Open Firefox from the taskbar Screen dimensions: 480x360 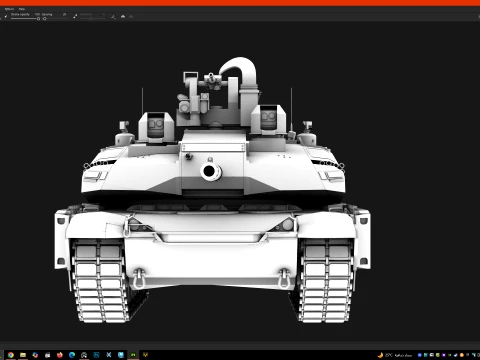tap(60, 355)
